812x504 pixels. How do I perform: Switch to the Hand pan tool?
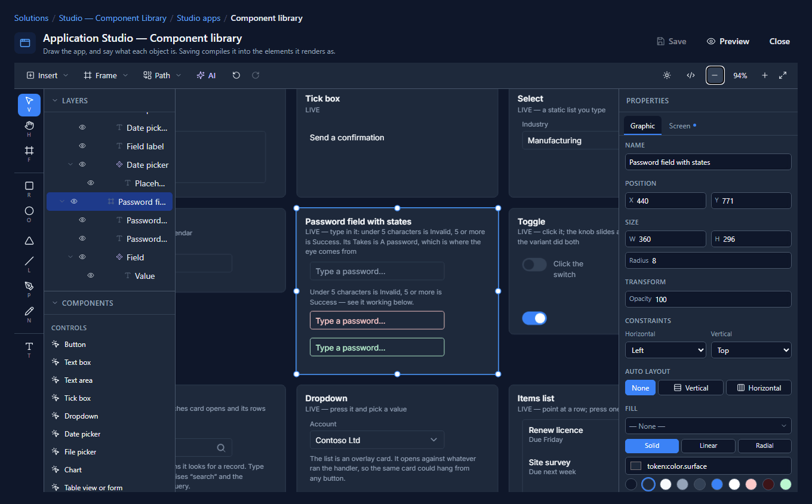[x=29, y=129]
